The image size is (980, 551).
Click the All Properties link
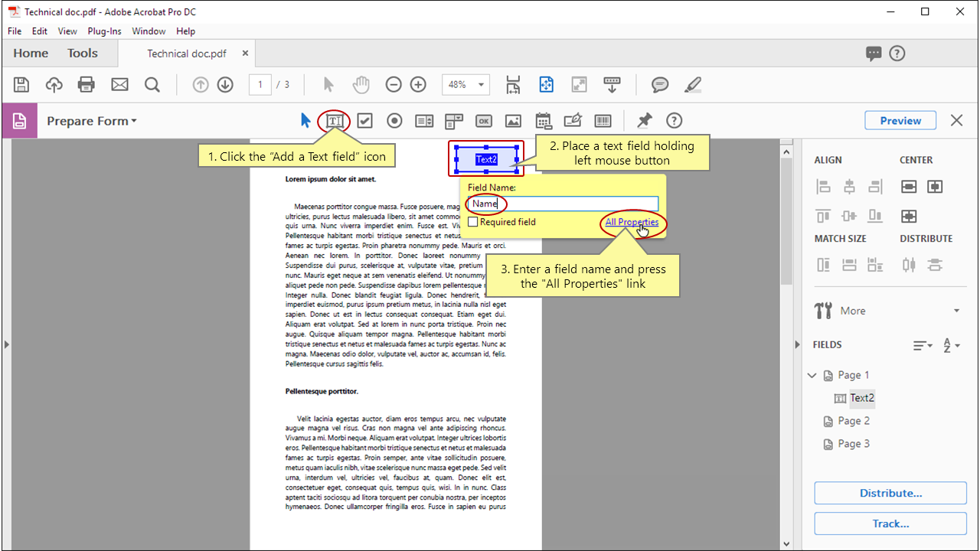[x=632, y=222]
